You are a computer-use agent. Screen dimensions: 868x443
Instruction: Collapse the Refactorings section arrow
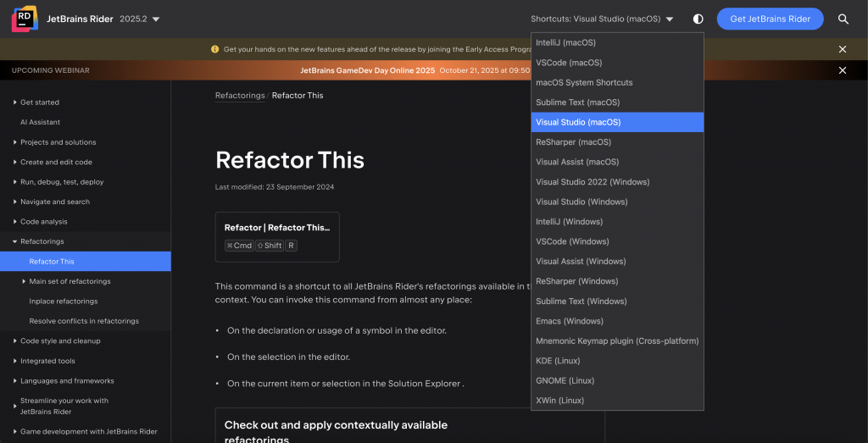[15, 241]
